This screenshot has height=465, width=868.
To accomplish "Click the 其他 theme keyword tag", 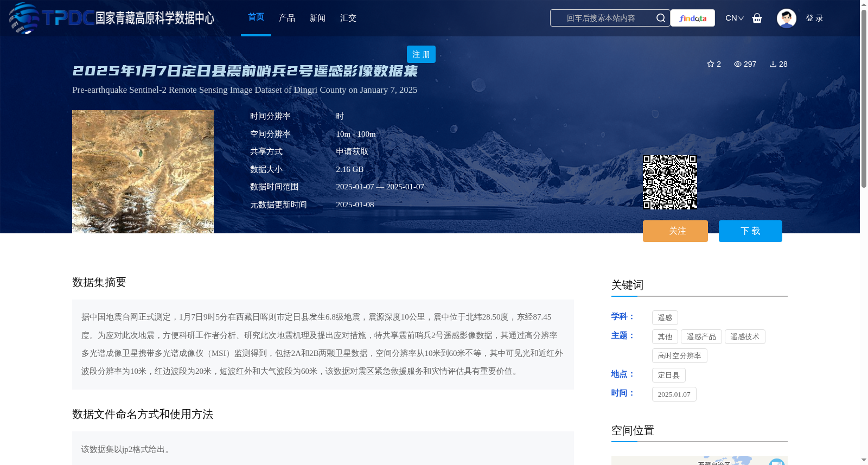I will (x=665, y=336).
